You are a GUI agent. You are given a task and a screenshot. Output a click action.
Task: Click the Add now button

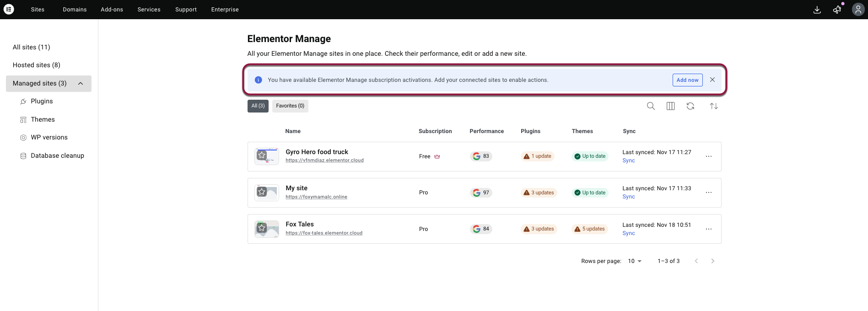687,80
